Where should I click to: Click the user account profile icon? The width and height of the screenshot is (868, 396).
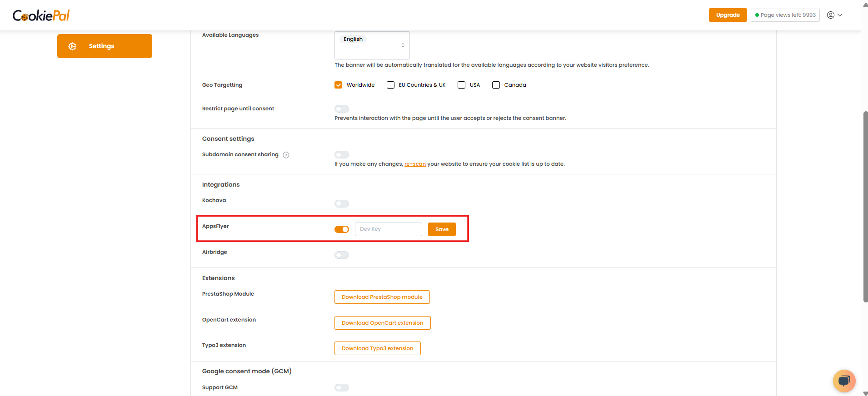tap(830, 15)
